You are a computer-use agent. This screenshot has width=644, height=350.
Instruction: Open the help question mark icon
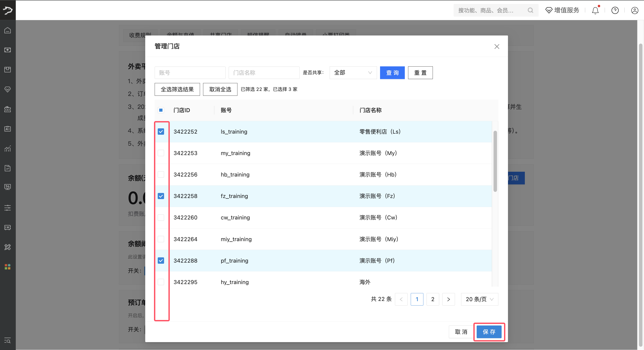(615, 10)
